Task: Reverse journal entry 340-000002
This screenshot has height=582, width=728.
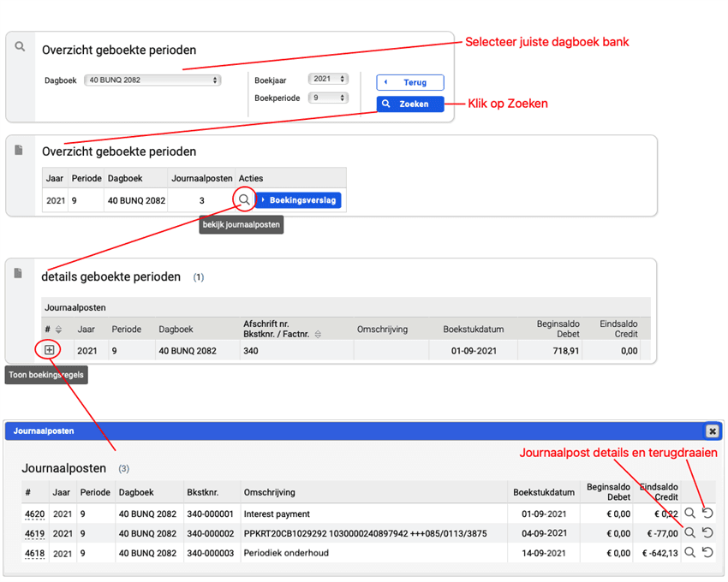Action: click(707, 532)
